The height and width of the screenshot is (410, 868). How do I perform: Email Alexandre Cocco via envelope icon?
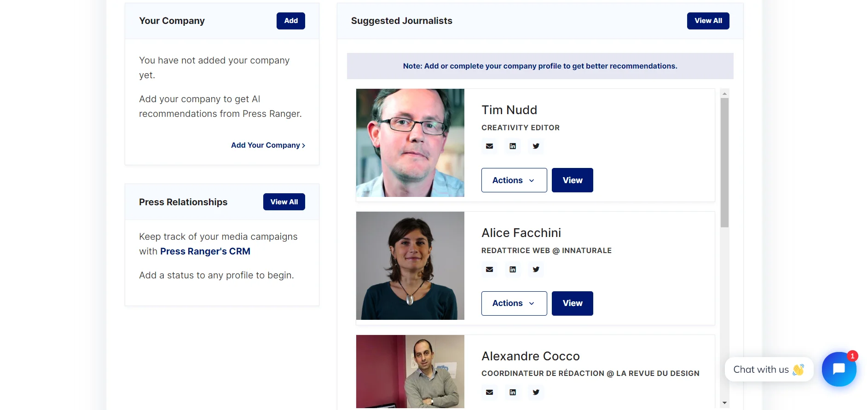(490, 392)
